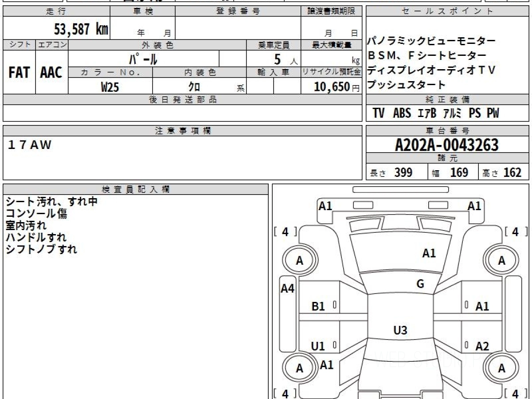Click the PS equipment code
Viewport: 532px width, 399px height.
point(475,113)
